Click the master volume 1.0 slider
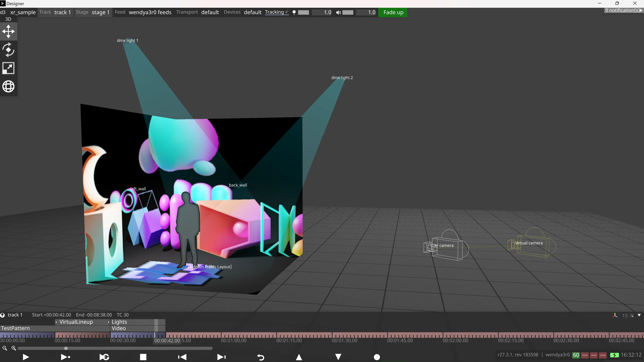The width and height of the screenshot is (644, 362). pos(366,12)
